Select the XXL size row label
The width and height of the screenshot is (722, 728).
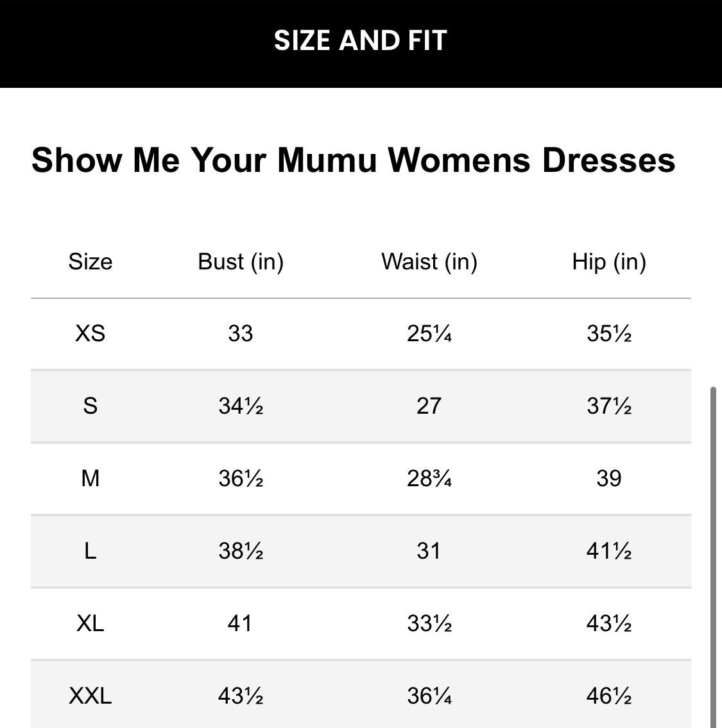[90, 695]
